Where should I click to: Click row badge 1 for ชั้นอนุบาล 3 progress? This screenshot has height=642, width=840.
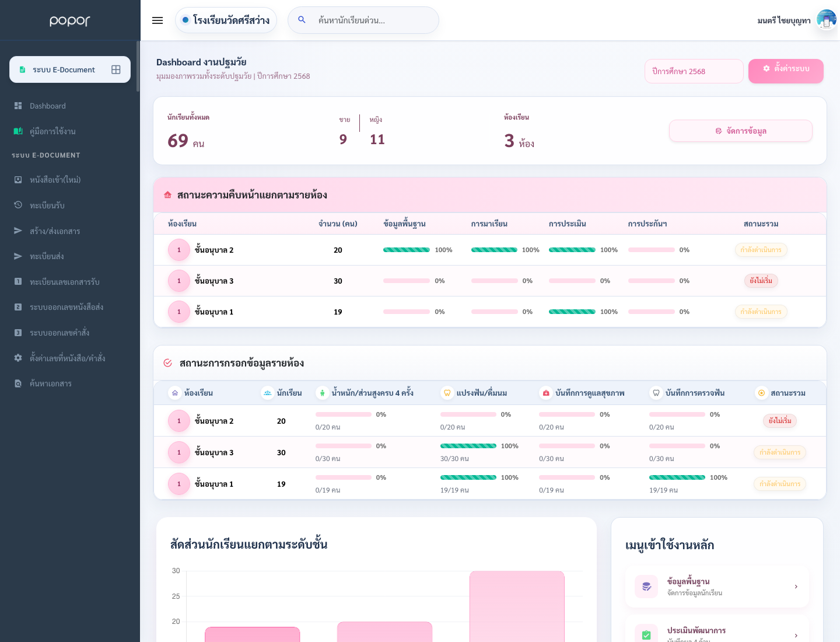coord(179,281)
